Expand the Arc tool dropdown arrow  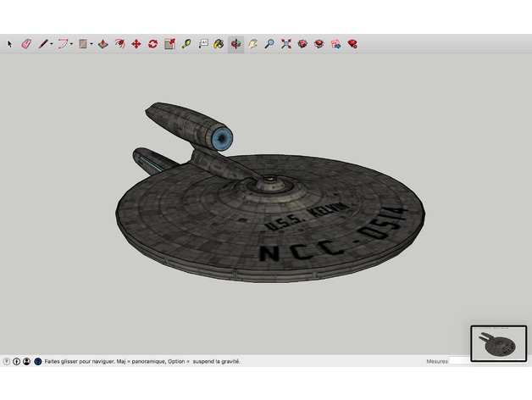tap(72, 44)
